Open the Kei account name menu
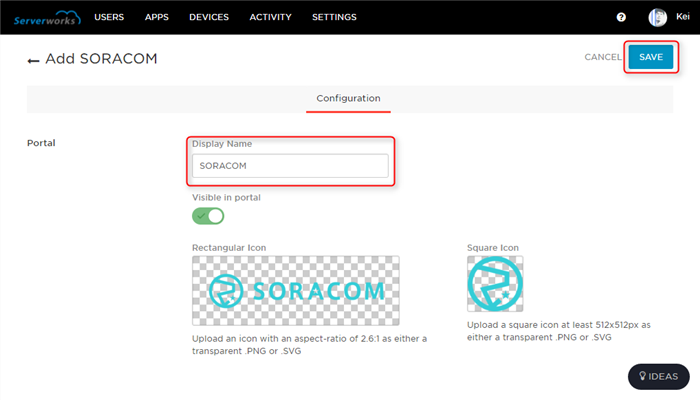This screenshot has width=700, height=400. point(683,17)
